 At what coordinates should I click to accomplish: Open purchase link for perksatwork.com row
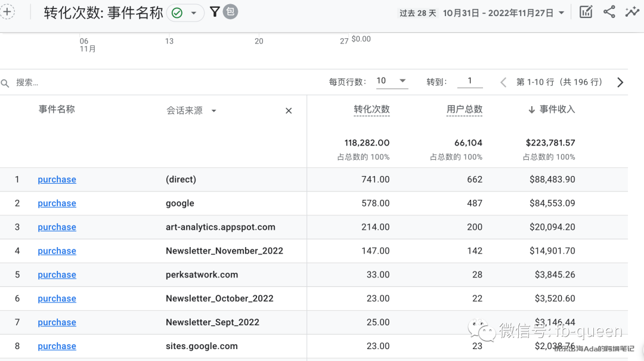point(57,275)
